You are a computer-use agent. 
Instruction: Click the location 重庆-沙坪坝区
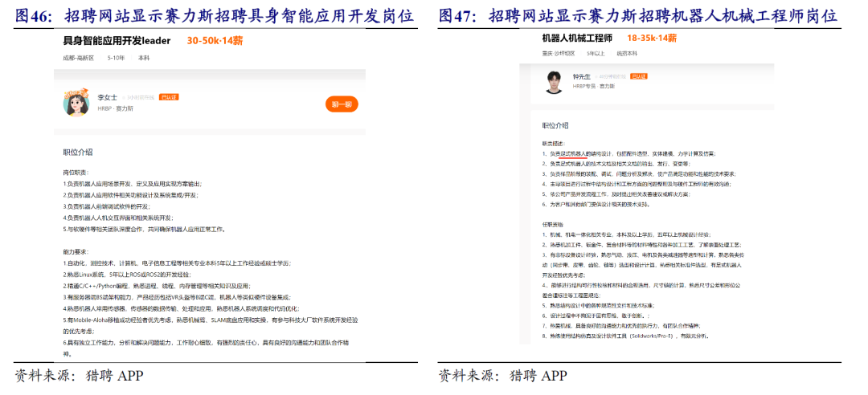coord(559,54)
